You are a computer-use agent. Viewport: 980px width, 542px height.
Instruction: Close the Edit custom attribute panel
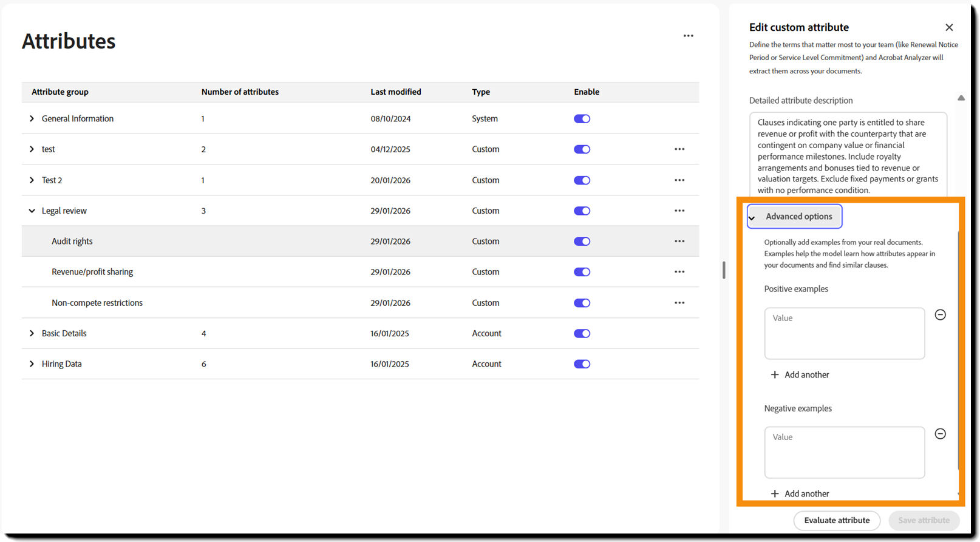(949, 27)
